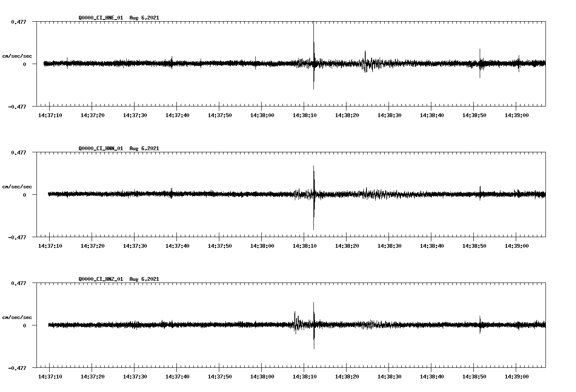576x392 pixels.
Task: Click the 0 axis label of the HNN plot
Action: [x=25, y=195]
